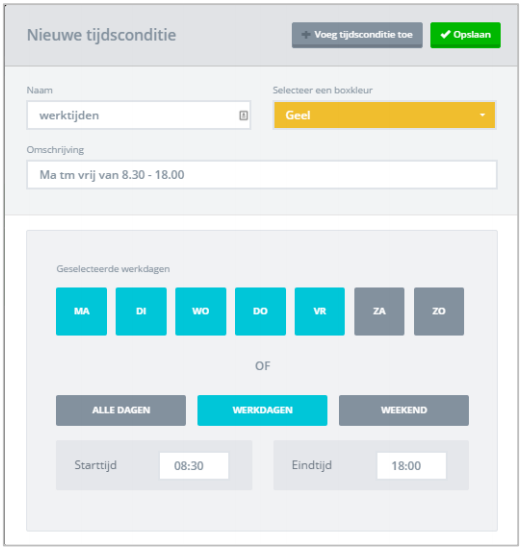
Task: Focus the Naam field containing werktijden
Action: pos(139,115)
